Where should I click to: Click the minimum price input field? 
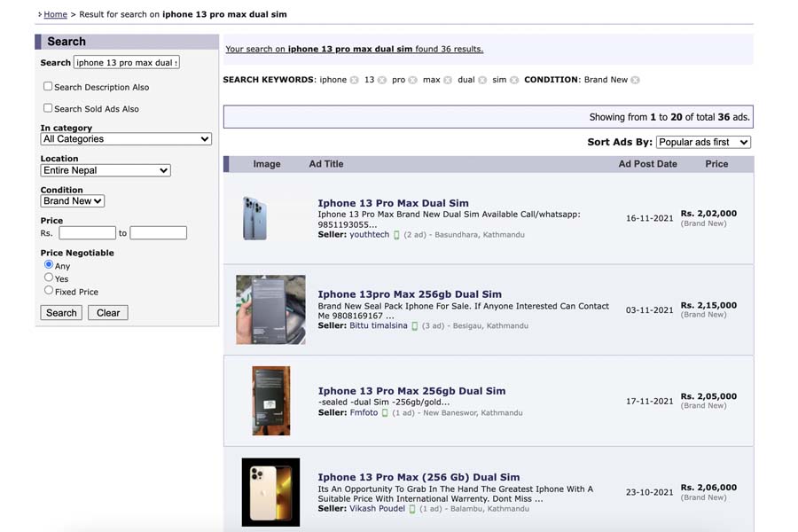pyautogui.click(x=87, y=233)
